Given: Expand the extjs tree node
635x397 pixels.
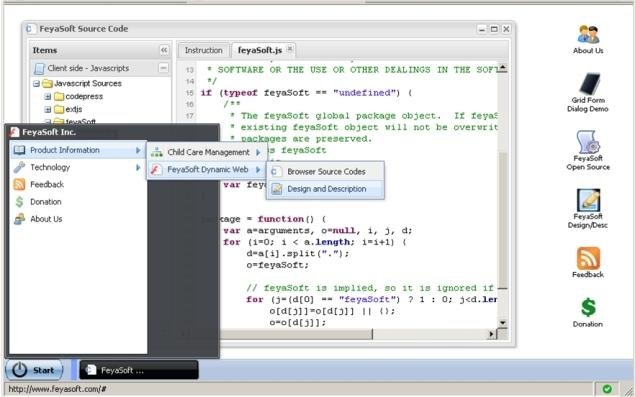Looking at the screenshot, I should pos(48,109).
